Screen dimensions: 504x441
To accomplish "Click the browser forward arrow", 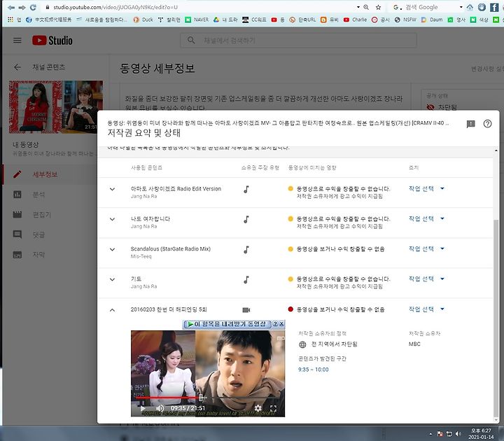I will 22,7.
